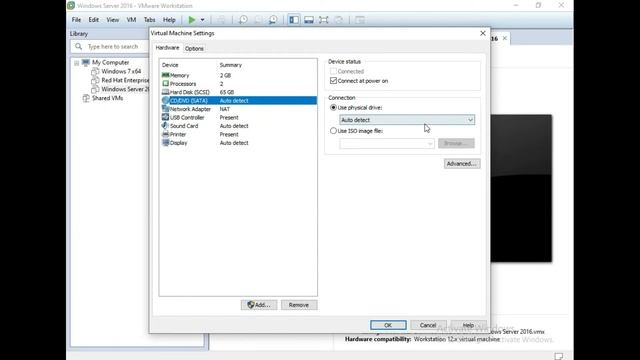Image resolution: width=640 pixels, height=360 pixels.
Task: Click the Device column header
Action: click(x=170, y=65)
